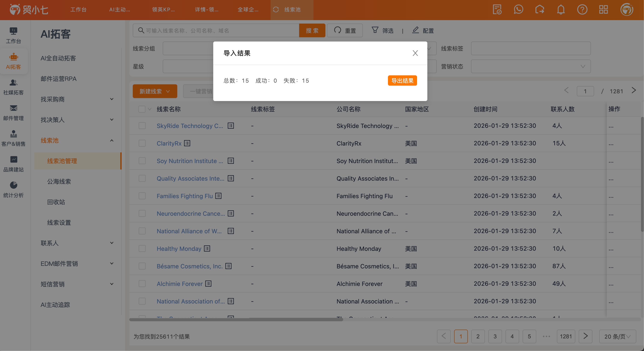Check the ClarityRx row checkbox
This screenshot has height=351, width=644.
(x=142, y=143)
